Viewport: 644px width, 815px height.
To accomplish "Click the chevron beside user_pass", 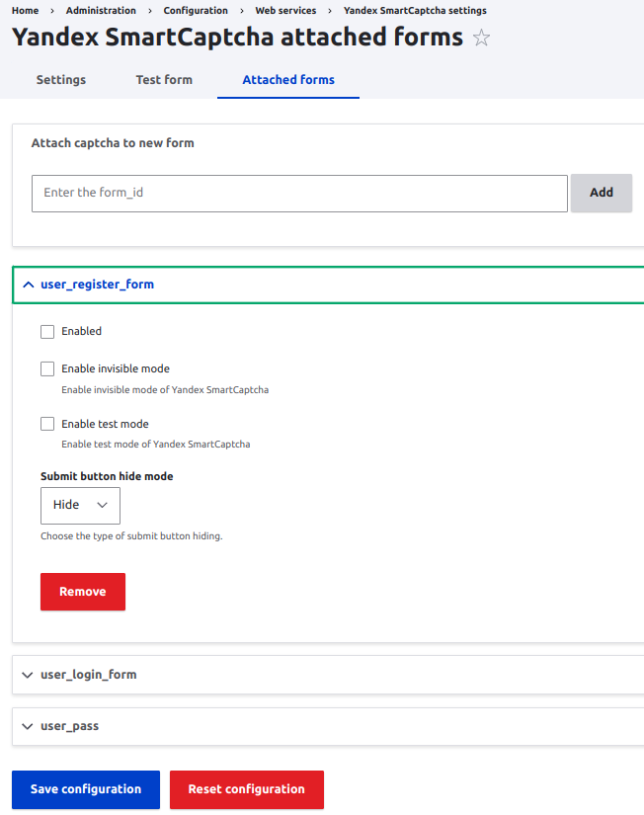I will (x=28, y=726).
